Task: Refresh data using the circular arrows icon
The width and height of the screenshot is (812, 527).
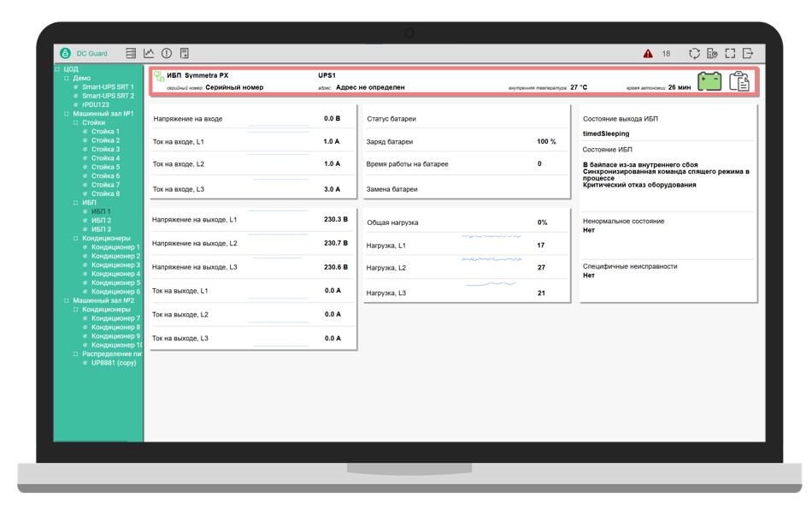Action: [x=694, y=53]
